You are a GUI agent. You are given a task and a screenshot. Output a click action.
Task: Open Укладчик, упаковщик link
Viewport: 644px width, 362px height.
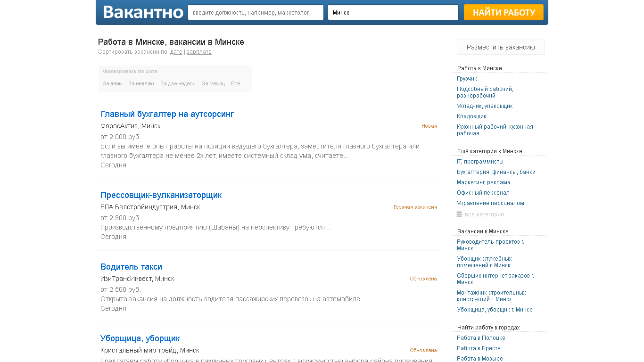click(x=485, y=106)
